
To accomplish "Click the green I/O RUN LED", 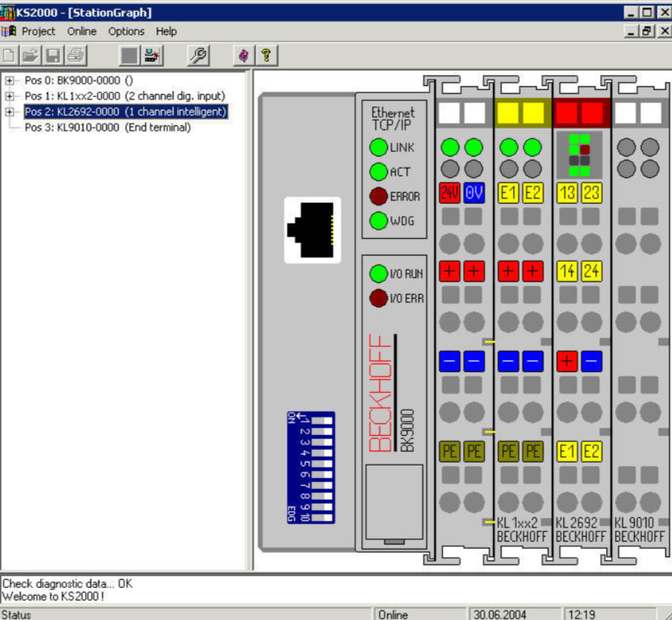I will pyautogui.click(x=378, y=274).
